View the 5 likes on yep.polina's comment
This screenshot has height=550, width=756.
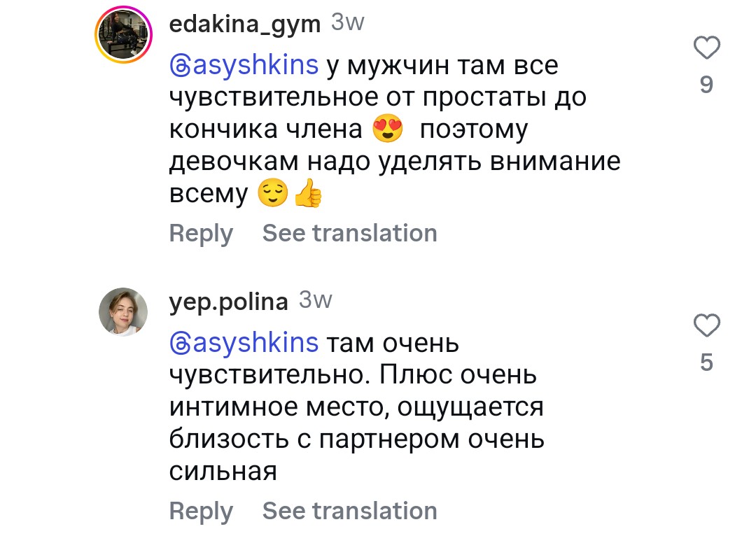click(x=706, y=362)
